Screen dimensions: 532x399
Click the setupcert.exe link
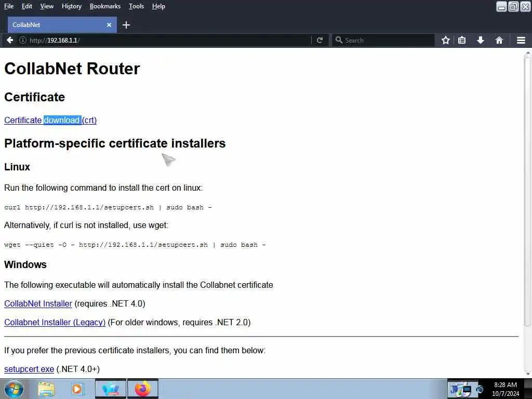coord(29,369)
